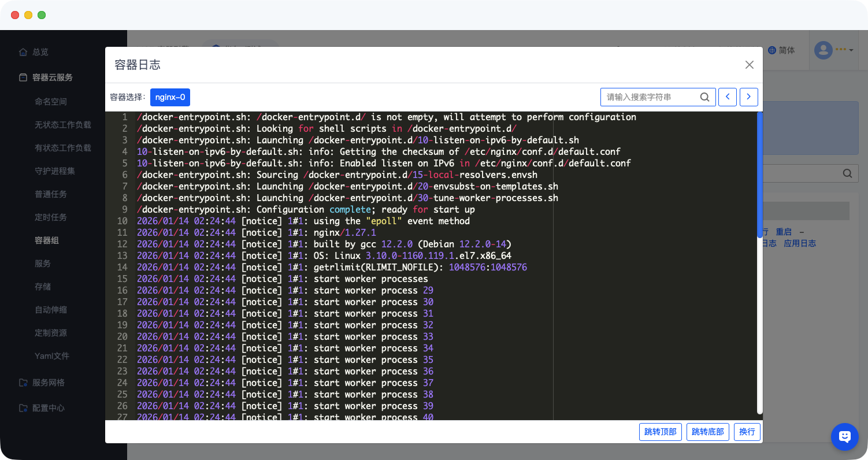Select the nginx-0 container

[x=170, y=97]
